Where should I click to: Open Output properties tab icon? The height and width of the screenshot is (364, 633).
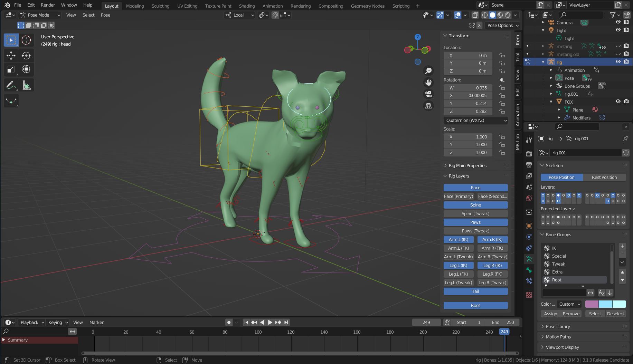(529, 165)
